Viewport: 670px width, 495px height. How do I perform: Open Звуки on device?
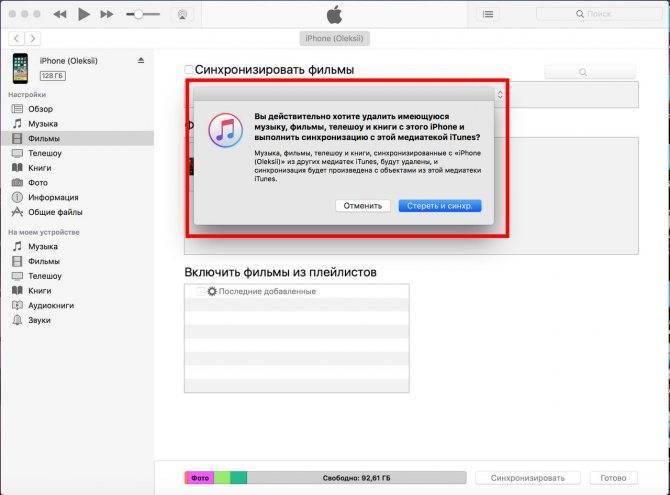point(39,320)
